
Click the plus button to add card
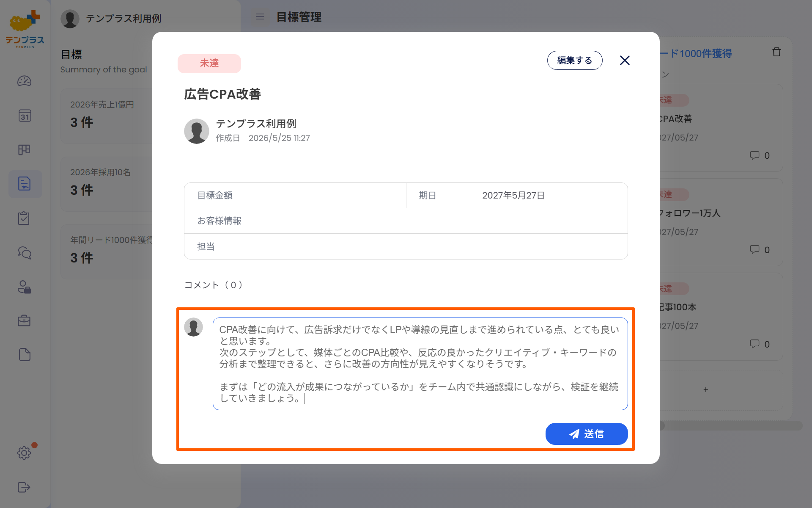(706, 390)
